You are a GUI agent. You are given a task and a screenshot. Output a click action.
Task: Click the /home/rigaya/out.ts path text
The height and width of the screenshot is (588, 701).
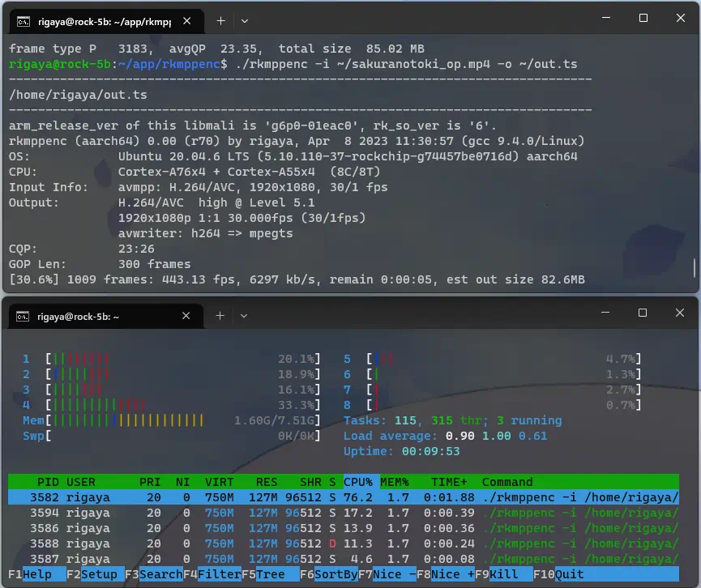coord(78,95)
